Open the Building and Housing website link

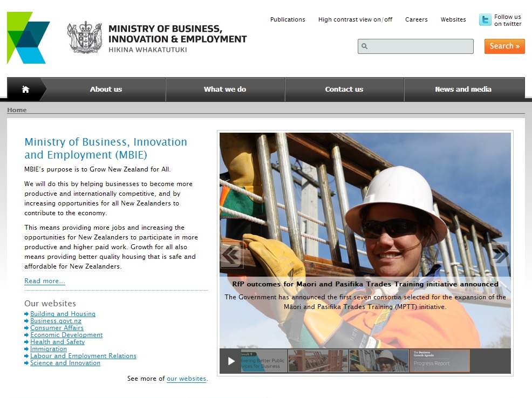tap(63, 314)
